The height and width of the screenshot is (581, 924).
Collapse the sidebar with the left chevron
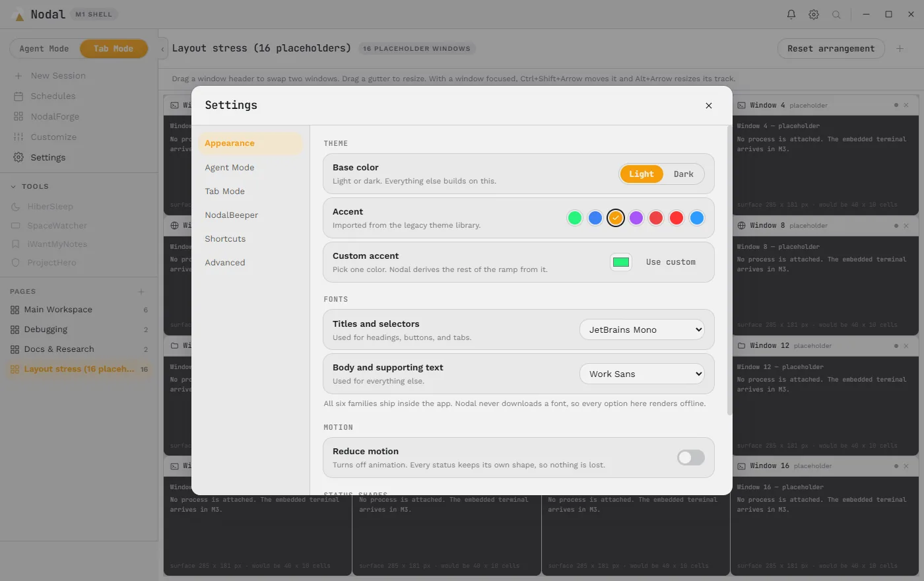[163, 49]
